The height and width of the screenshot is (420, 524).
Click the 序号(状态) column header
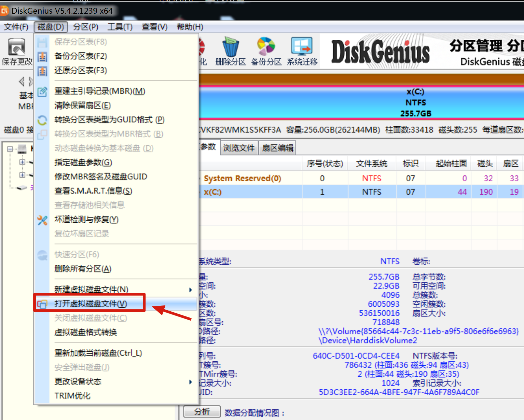tap(325, 163)
